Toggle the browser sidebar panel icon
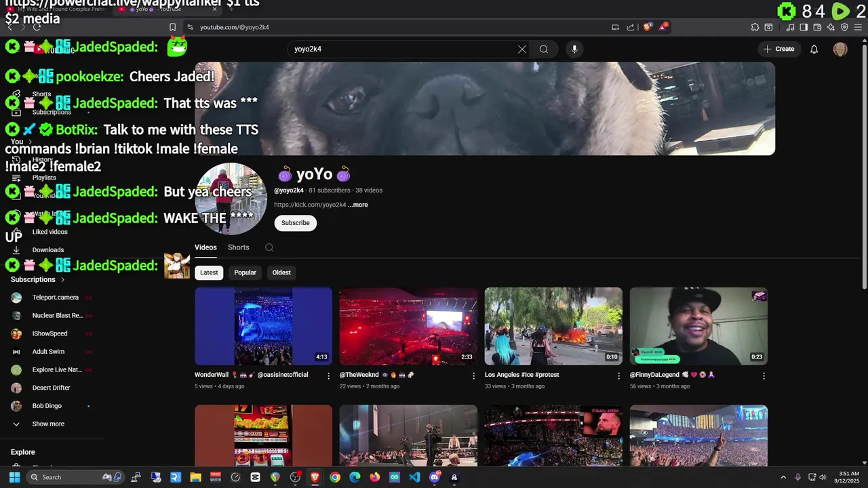This screenshot has width=868, height=488. click(x=804, y=27)
